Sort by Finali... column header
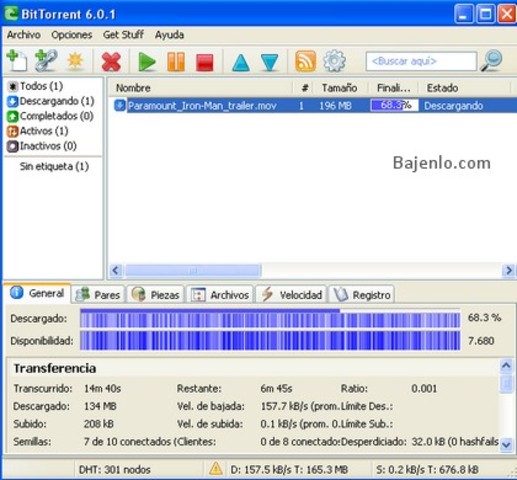The width and height of the screenshot is (517, 480). (x=393, y=88)
